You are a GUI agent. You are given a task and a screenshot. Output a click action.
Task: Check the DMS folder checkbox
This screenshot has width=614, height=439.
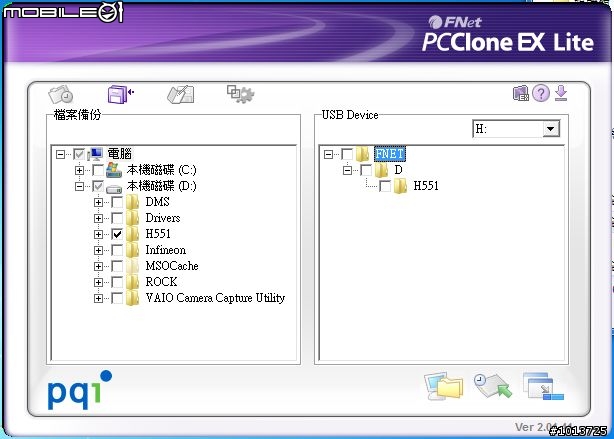tap(117, 202)
